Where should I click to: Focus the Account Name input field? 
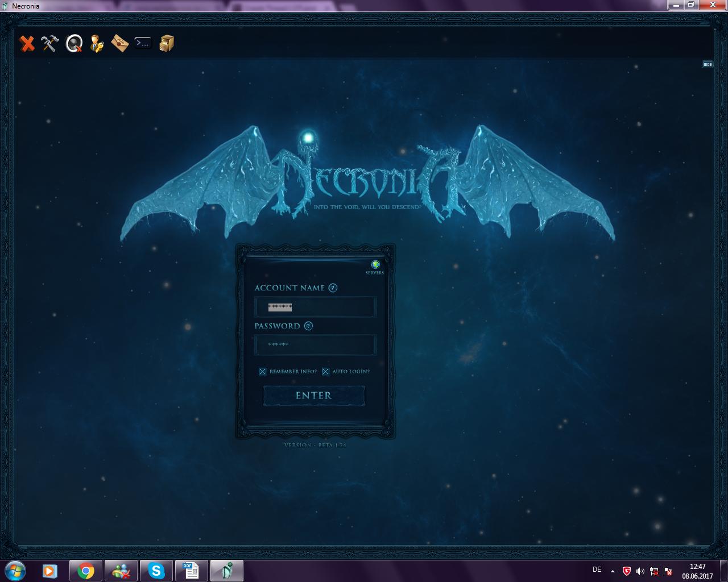tap(315, 307)
